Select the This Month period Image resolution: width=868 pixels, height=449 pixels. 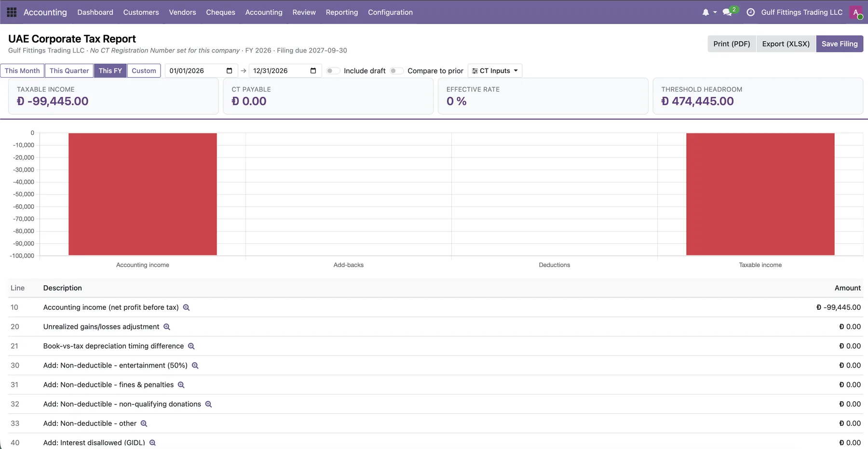point(22,71)
